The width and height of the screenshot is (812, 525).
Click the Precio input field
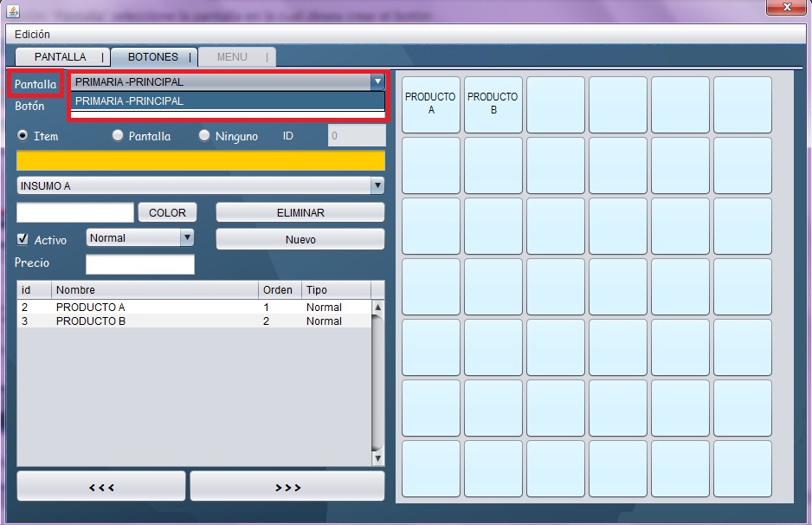point(139,264)
